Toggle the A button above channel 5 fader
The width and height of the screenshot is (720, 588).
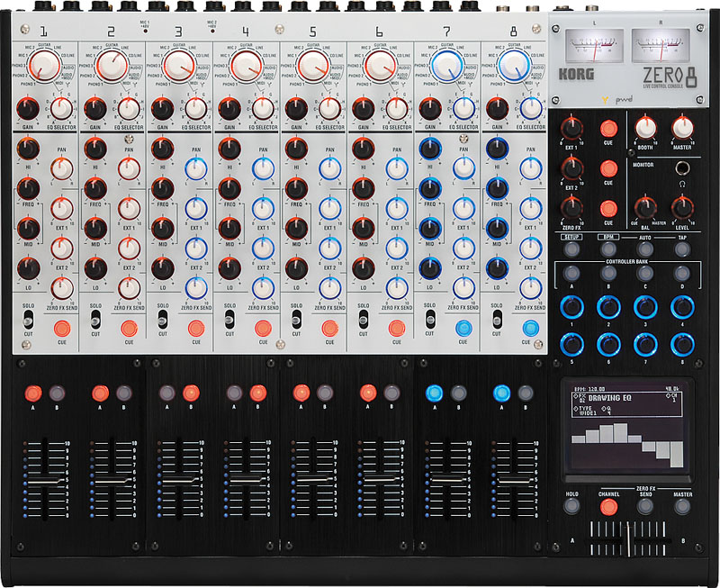click(301, 394)
